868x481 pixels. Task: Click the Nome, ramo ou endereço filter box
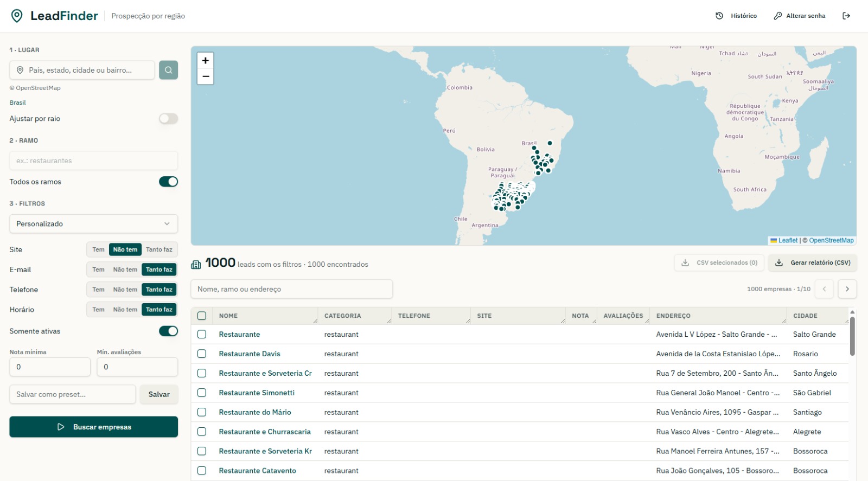292,289
